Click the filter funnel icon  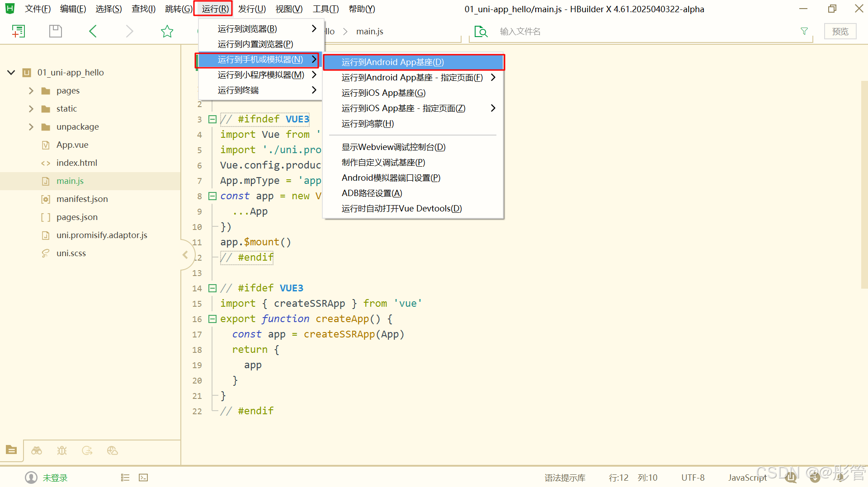point(804,31)
